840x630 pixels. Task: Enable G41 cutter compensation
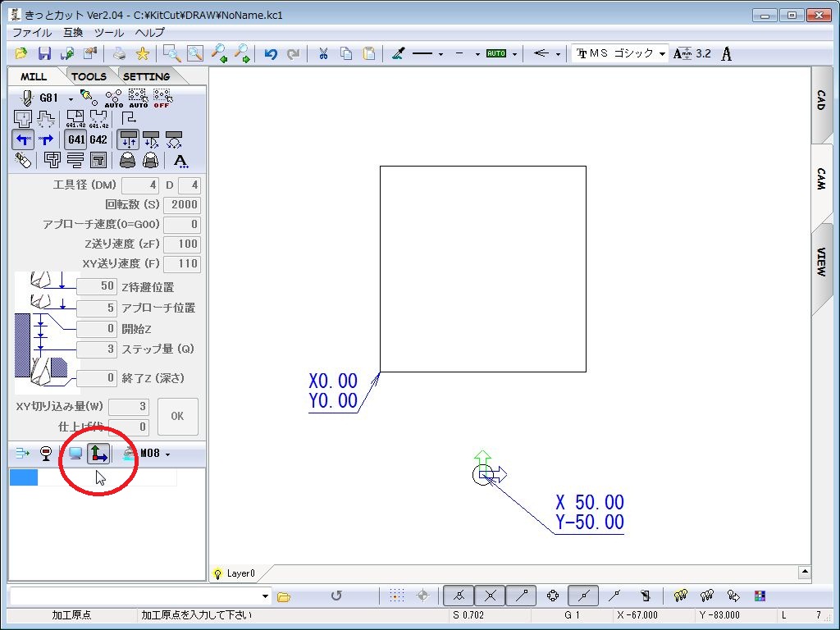pos(76,139)
